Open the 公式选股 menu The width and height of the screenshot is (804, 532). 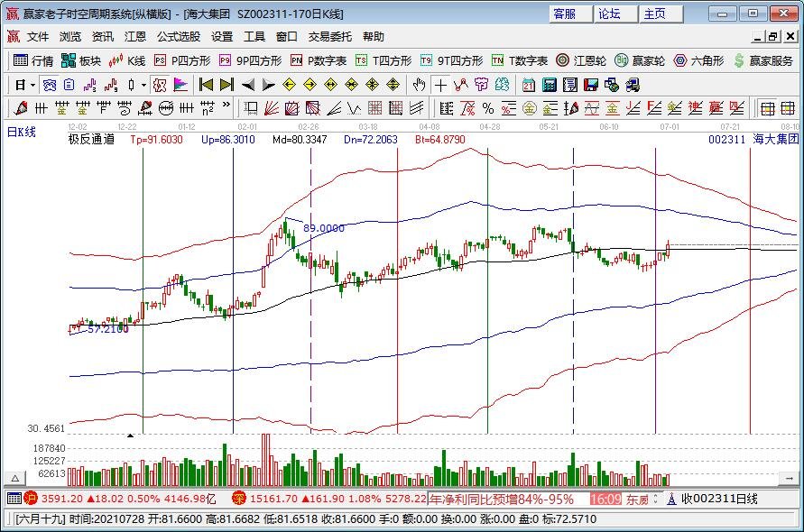179,37
